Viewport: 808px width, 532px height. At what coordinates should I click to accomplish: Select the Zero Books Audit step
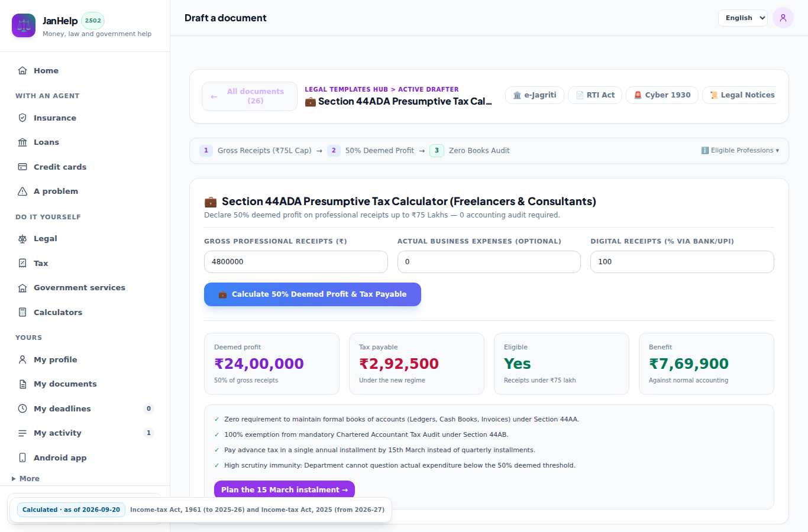(470, 151)
